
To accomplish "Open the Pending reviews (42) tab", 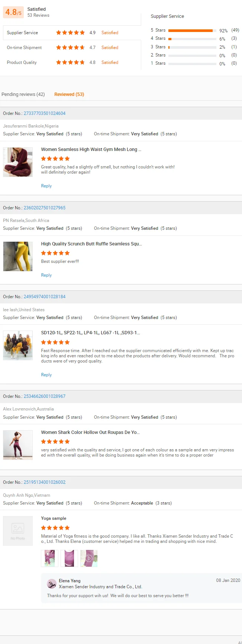I will pyautogui.click(x=23, y=94).
